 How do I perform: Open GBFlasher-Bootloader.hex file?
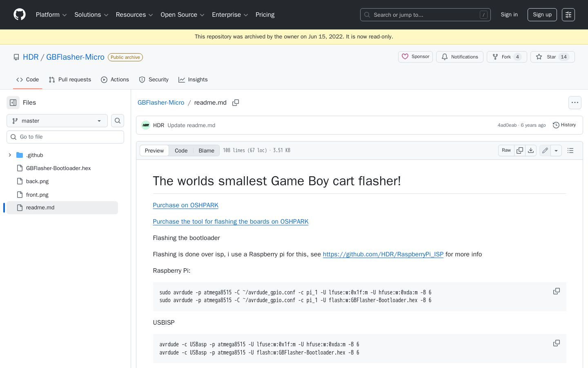(x=58, y=168)
